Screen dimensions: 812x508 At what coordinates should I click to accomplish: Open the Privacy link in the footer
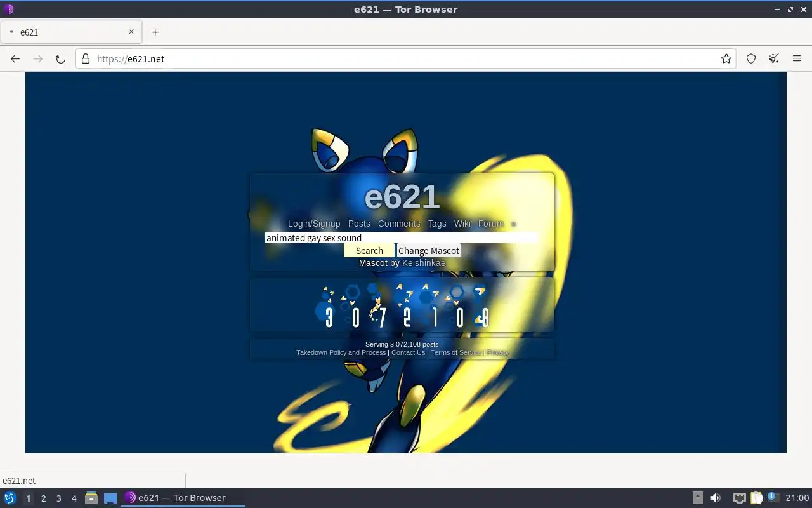[x=498, y=352]
